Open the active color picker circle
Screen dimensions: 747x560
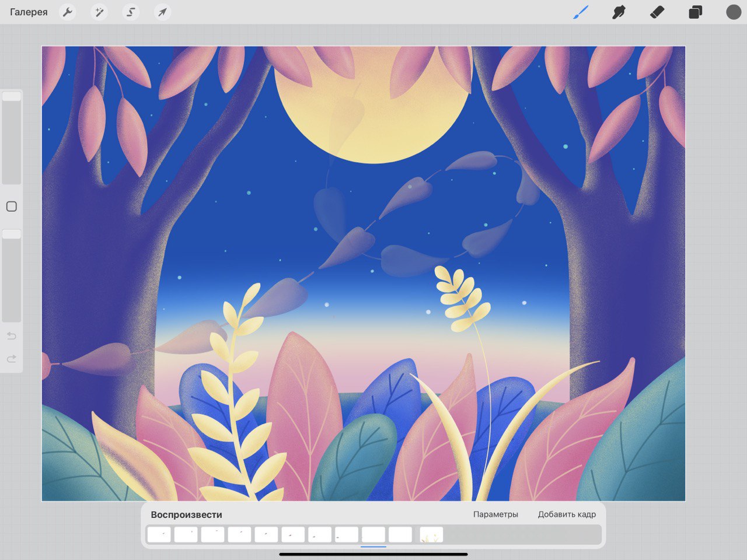click(x=733, y=12)
